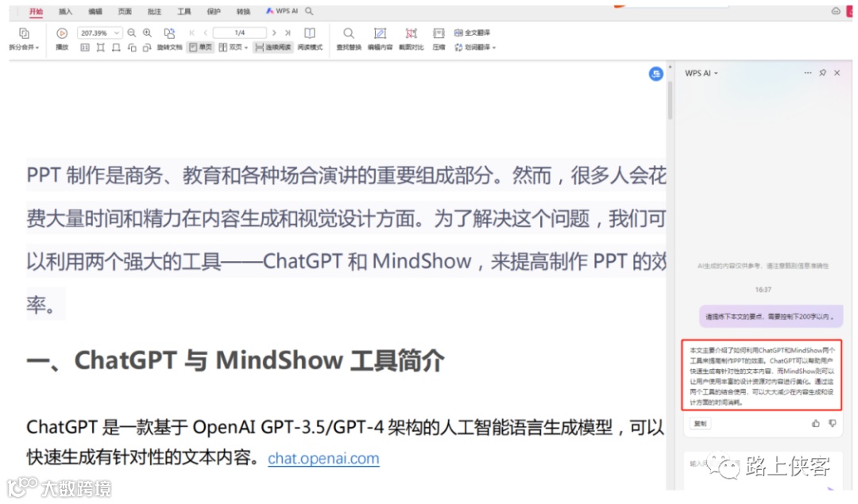Toggle 连续阅读 continuous reading
858x504 pixels.
point(273,48)
